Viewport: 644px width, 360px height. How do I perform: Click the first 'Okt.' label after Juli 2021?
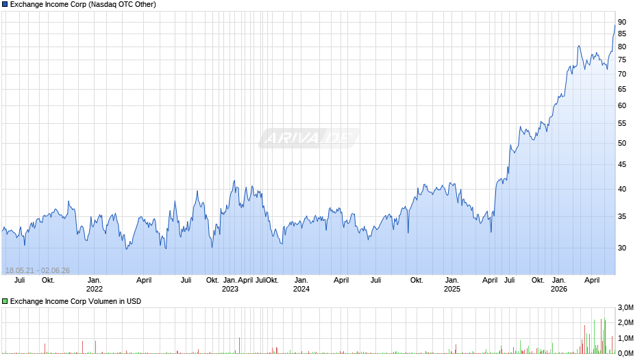pyautogui.click(x=48, y=281)
